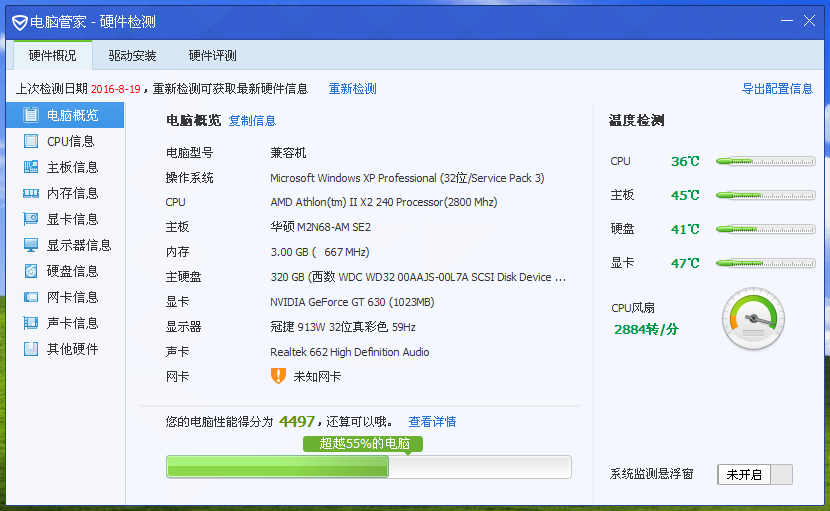Select the NVIDIA GeForce GT 630 text

[x=352, y=302]
